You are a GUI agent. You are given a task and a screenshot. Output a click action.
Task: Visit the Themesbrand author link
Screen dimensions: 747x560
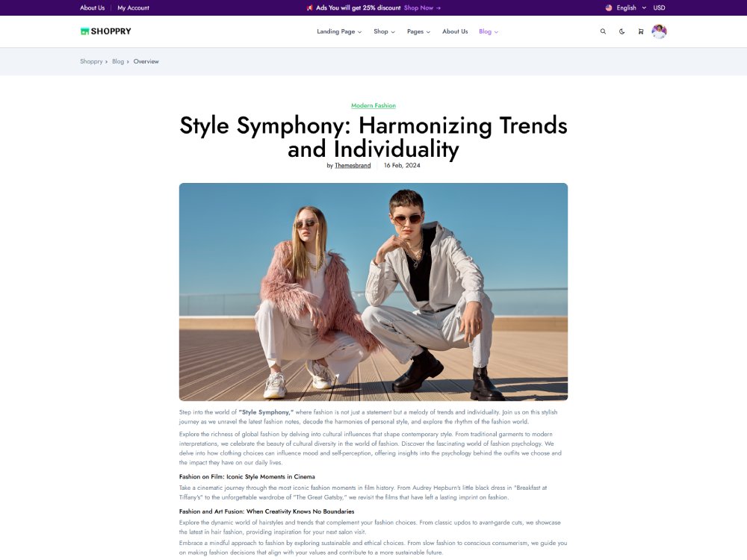click(353, 165)
